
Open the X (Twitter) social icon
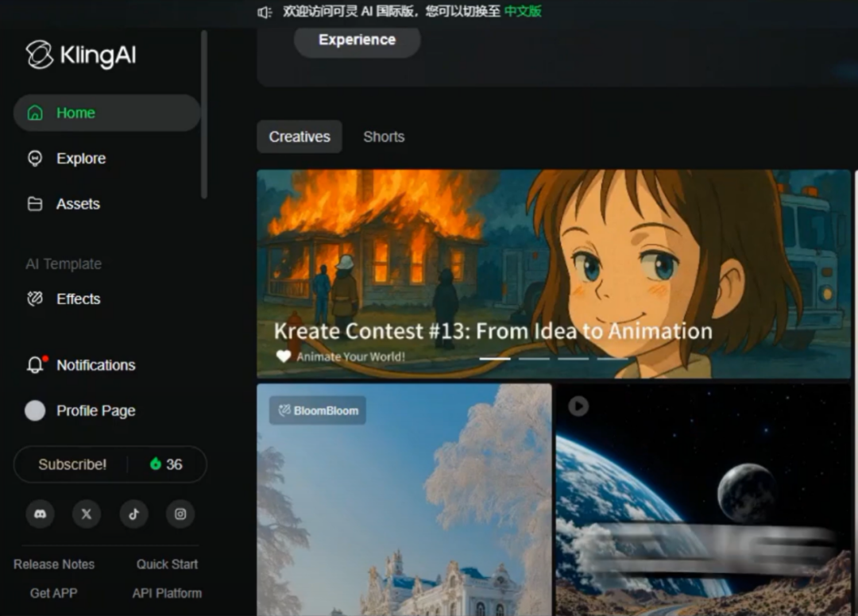[x=87, y=514]
